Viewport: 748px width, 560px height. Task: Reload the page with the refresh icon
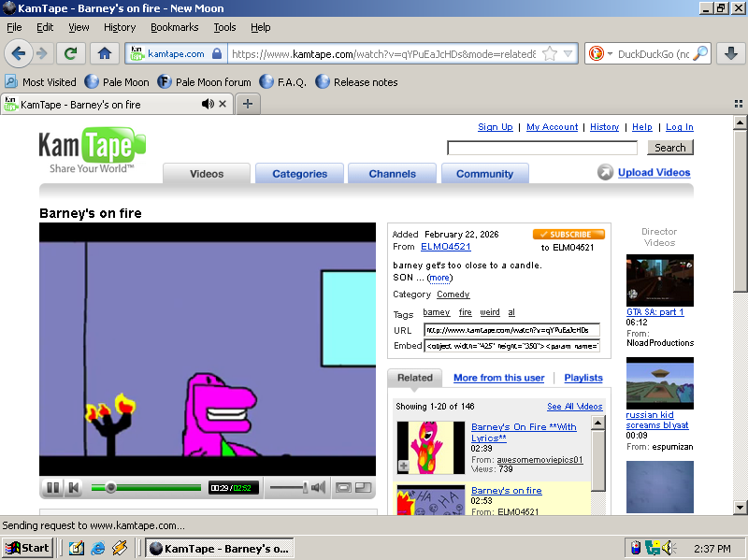click(71, 53)
